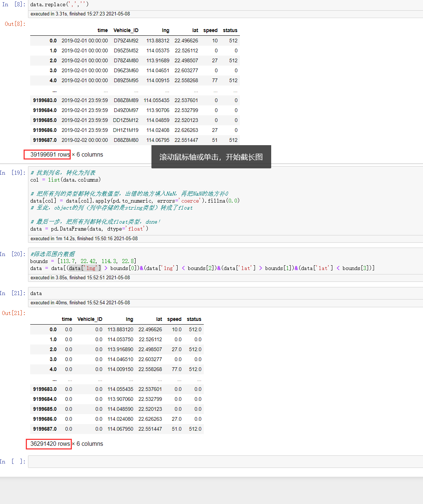Image resolution: width=423 pixels, height=504 pixels.
Task: Select the status column header in Out[21]
Action: tap(194, 319)
